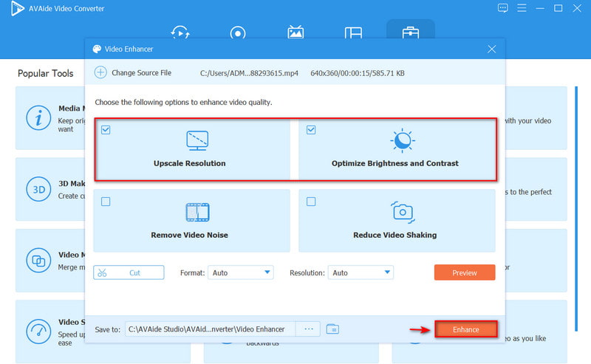Click the Media Metadata info icon
Screen dimensions: 591x364
(x=38, y=118)
